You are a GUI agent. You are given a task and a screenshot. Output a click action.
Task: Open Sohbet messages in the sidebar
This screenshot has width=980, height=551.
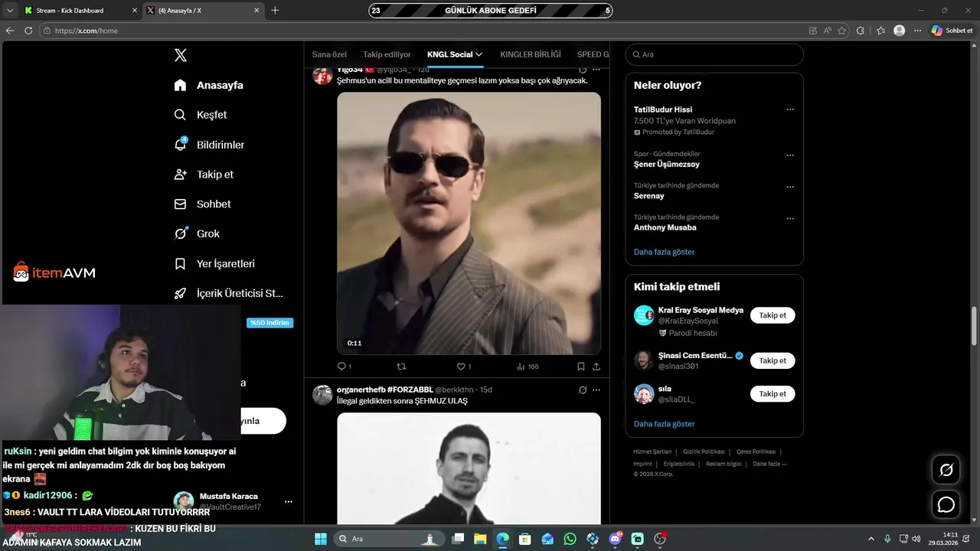point(202,204)
